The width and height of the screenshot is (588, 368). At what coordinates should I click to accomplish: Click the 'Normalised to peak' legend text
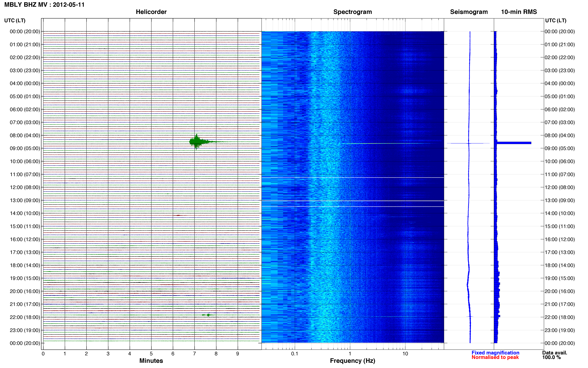click(495, 357)
